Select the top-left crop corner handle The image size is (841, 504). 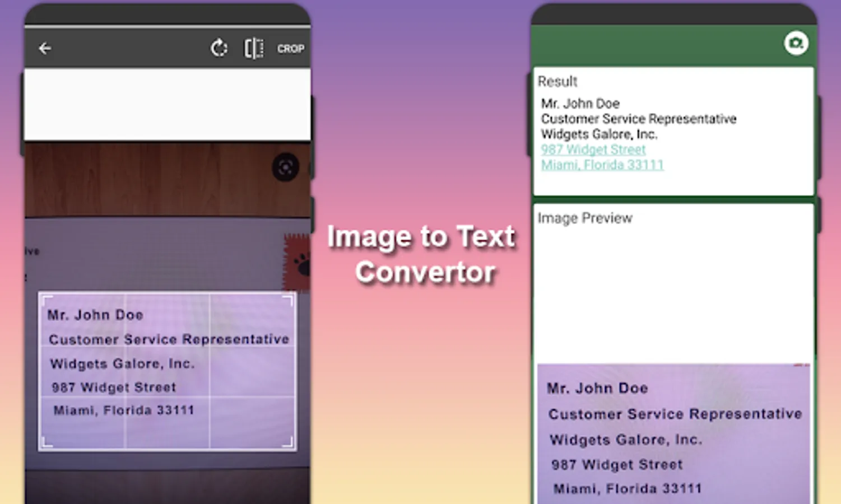pos(47,301)
